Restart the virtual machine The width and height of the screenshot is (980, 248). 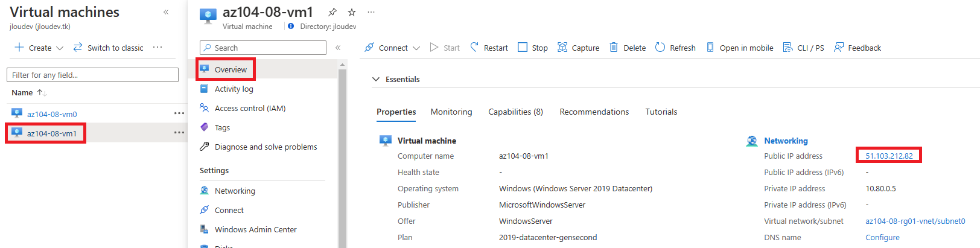[x=489, y=48]
